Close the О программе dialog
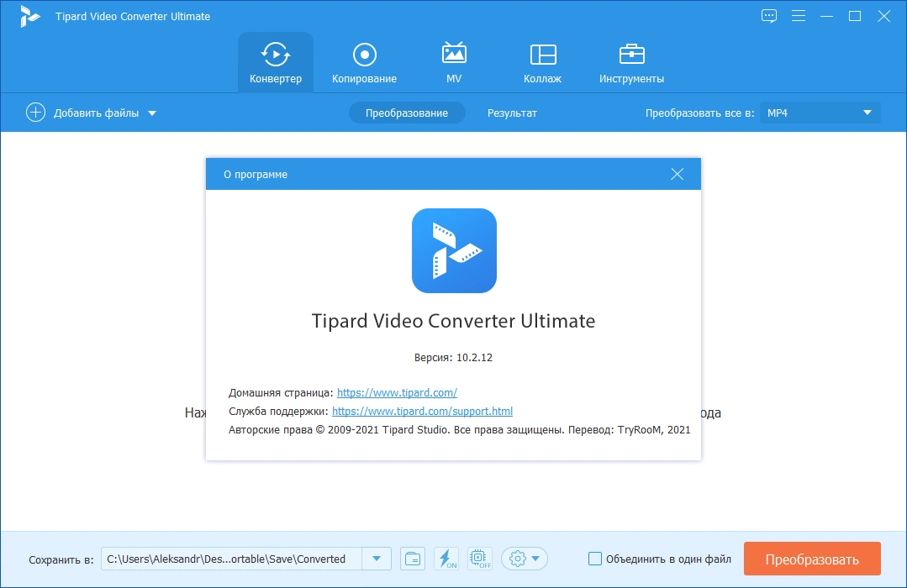The height and width of the screenshot is (588, 907). [678, 174]
